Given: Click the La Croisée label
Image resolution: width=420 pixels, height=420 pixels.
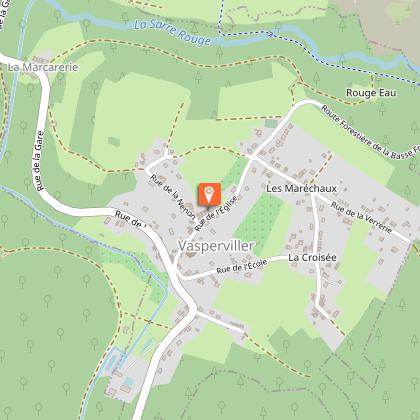Looking at the screenshot, I should [312, 258].
